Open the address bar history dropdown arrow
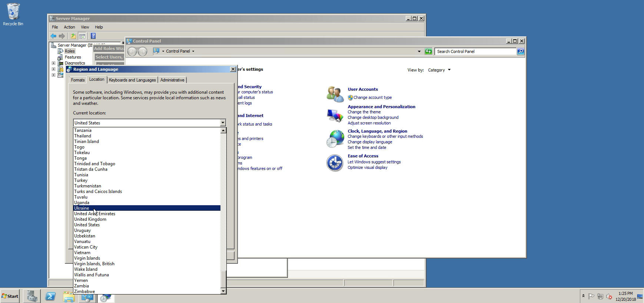The image size is (644, 303). click(419, 51)
